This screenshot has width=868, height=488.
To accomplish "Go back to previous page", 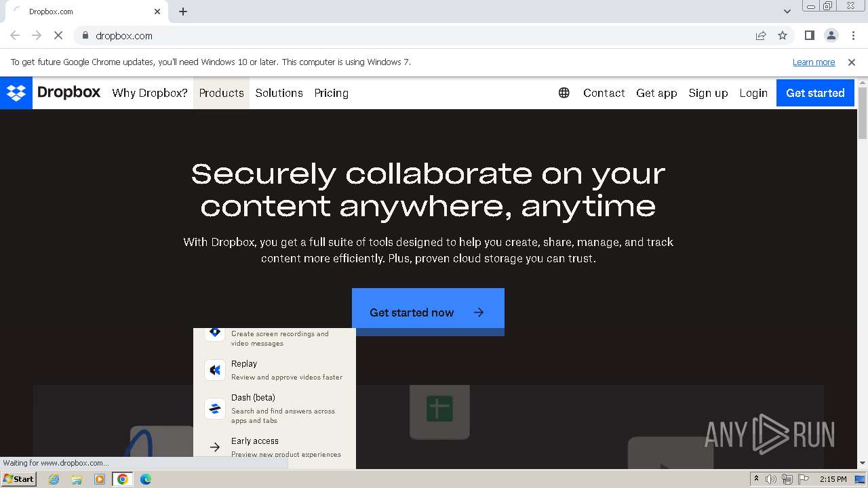I will click(15, 35).
